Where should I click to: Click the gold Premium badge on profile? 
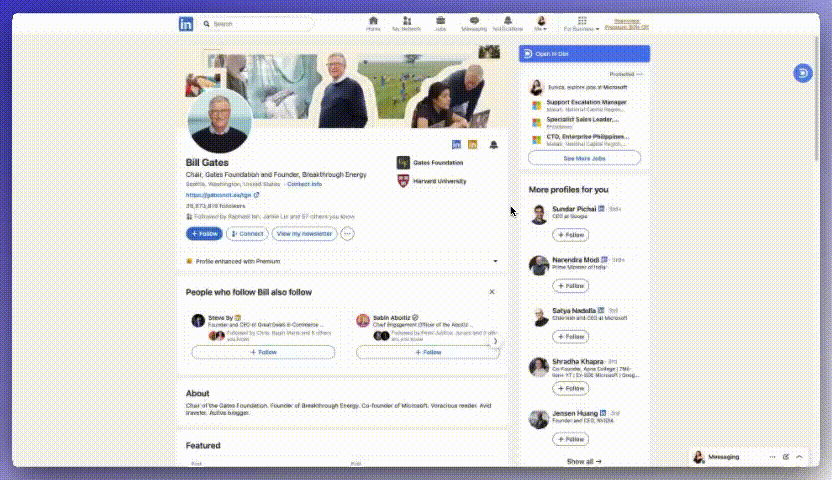click(x=472, y=144)
